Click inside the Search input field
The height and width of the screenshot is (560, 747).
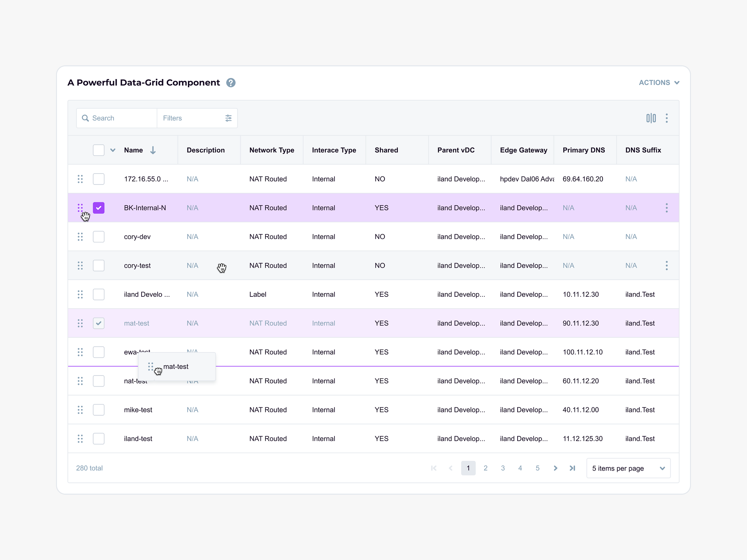(x=109, y=118)
